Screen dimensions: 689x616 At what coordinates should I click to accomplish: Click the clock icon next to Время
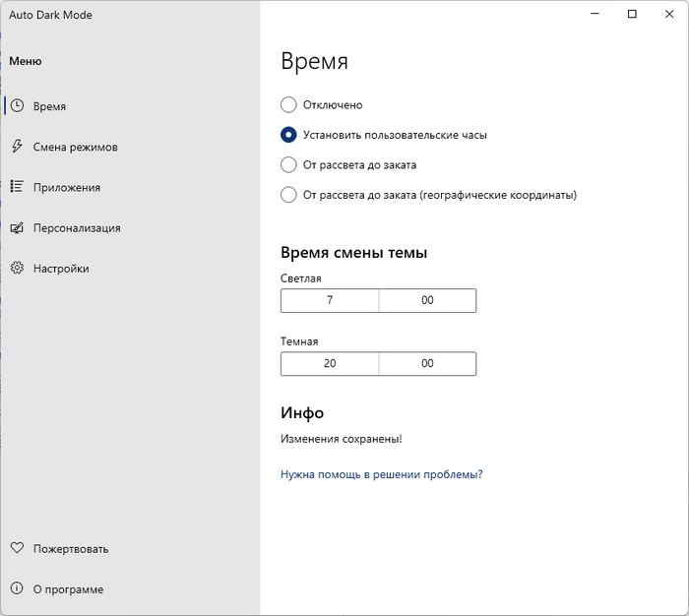click(17, 106)
